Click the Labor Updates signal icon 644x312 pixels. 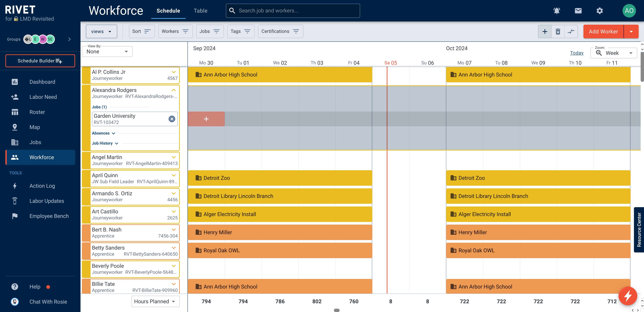click(15, 201)
